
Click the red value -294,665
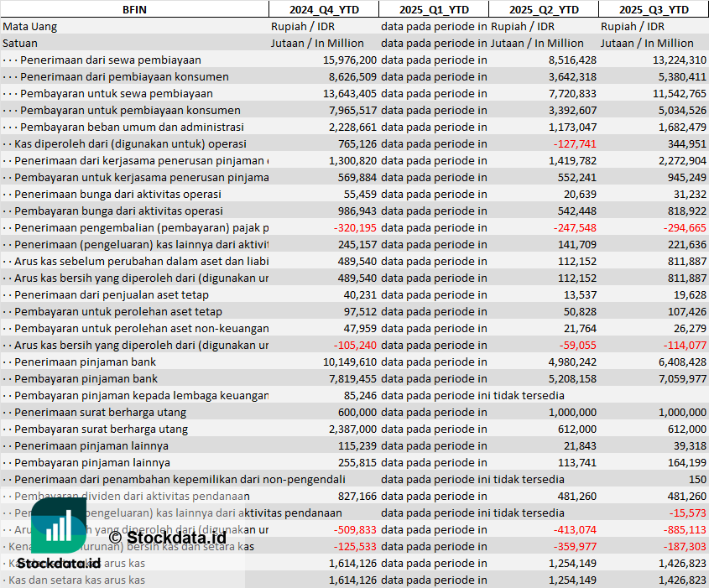click(x=685, y=228)
